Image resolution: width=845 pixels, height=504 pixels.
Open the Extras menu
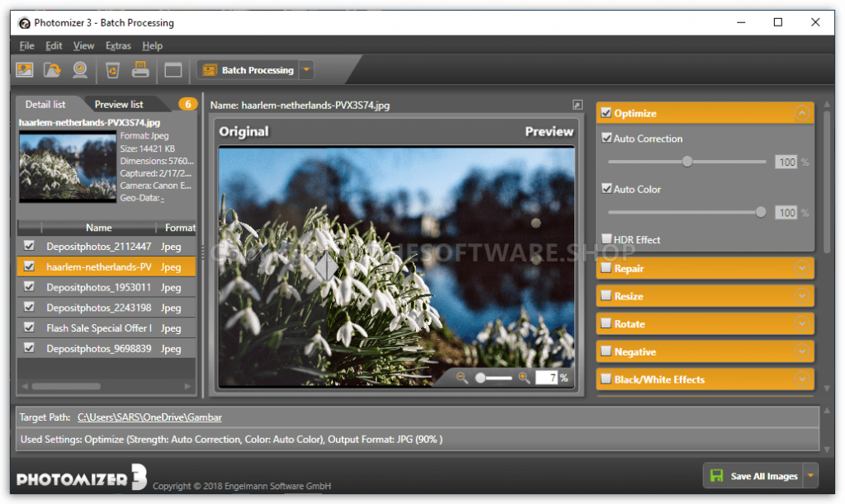tap(118, 45)
